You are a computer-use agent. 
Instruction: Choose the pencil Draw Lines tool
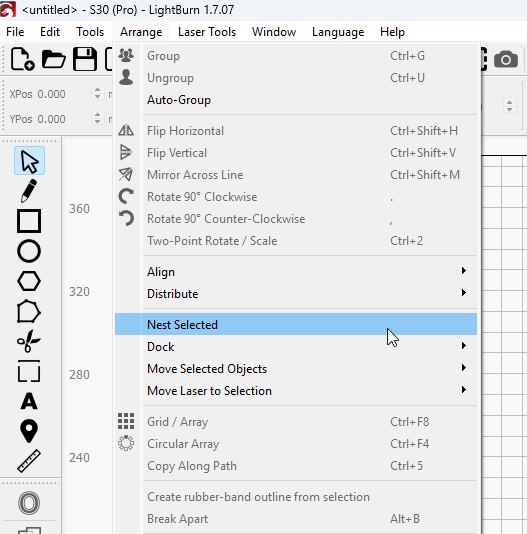point(29,191)
